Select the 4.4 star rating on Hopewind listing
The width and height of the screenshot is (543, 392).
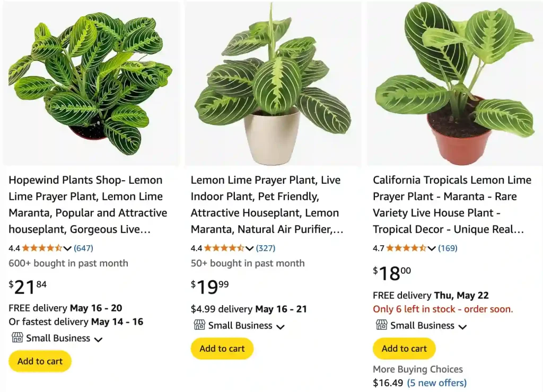click(x=43, y=248)
